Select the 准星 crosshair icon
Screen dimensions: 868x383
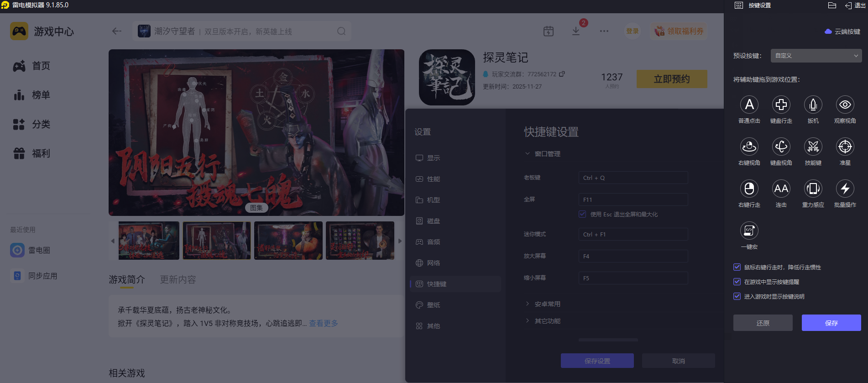click(845, 147)
